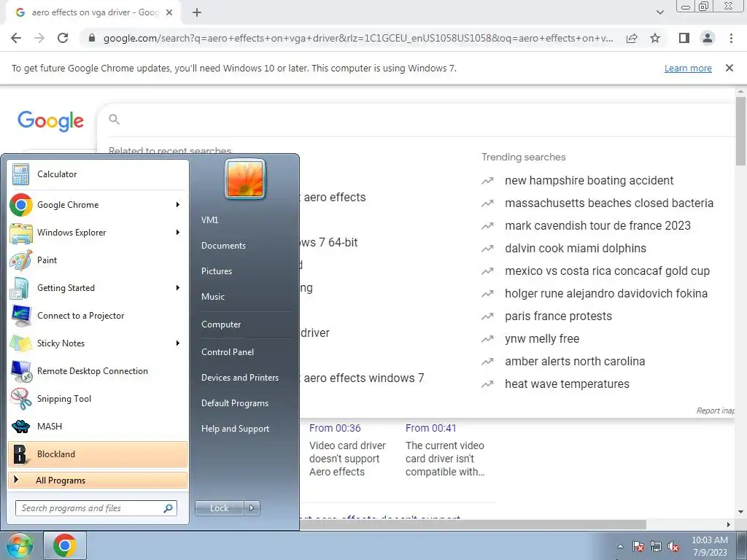Open the Snipping Tool

tap(98, 399)
